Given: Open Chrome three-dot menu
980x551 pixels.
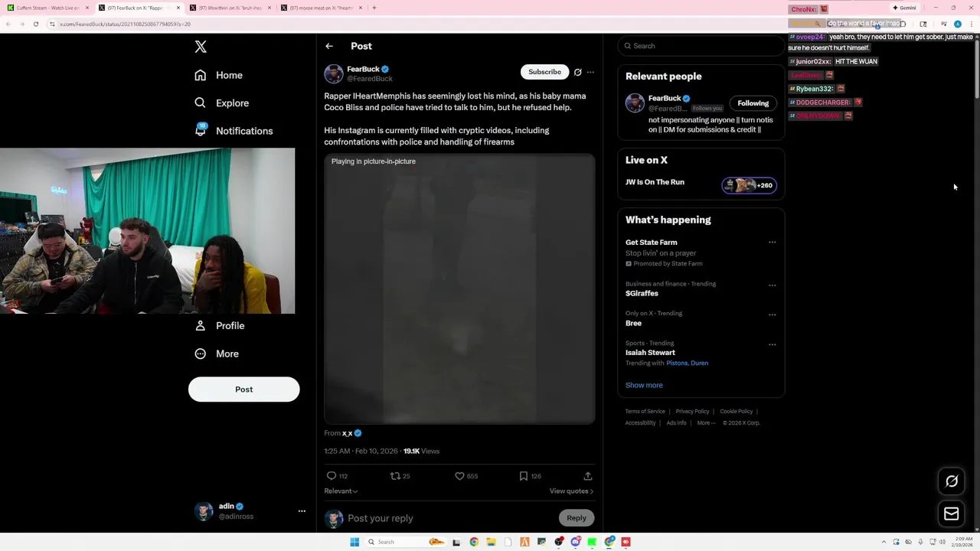Looking at the screenshot, I should click(972, 24).
